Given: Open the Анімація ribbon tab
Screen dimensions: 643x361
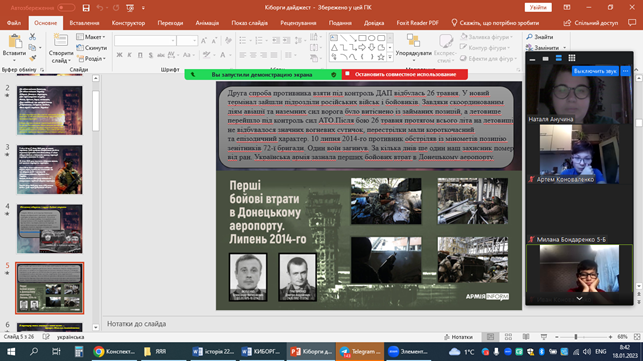Looking at the screenshot, I should click(207, 23).
